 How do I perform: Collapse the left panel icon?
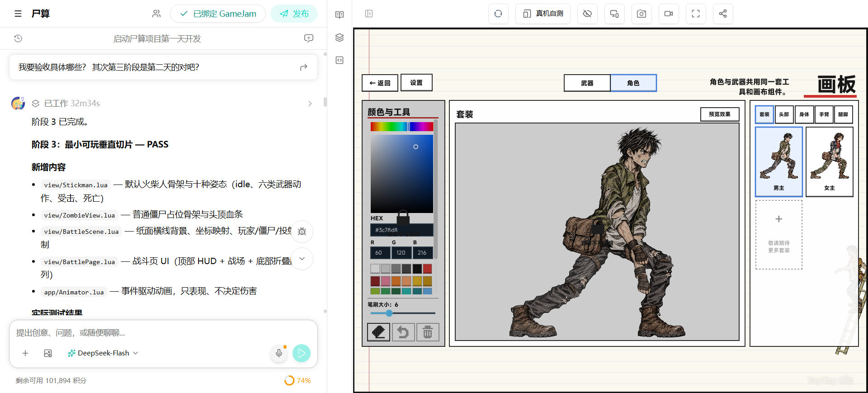(x=369, y=14)
